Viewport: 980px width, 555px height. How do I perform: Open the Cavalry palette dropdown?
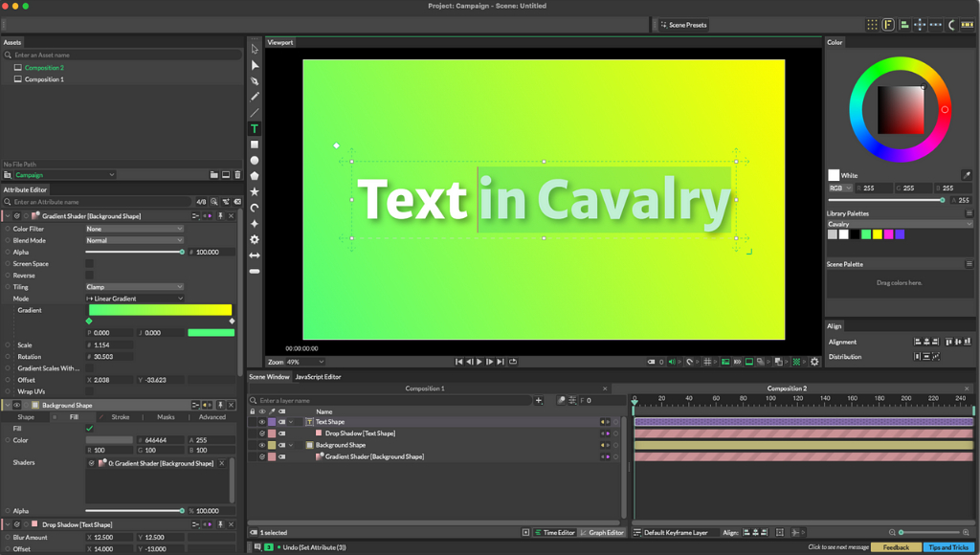click(900, 224)
